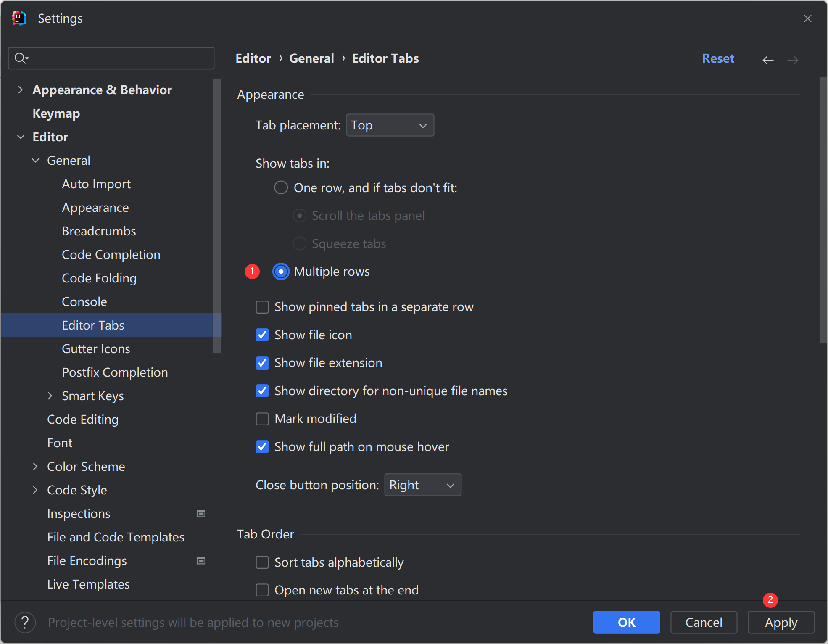Viewport: 828px width, 644px height.
Task: Open Live Templates settings
Action: coord(88,584)
